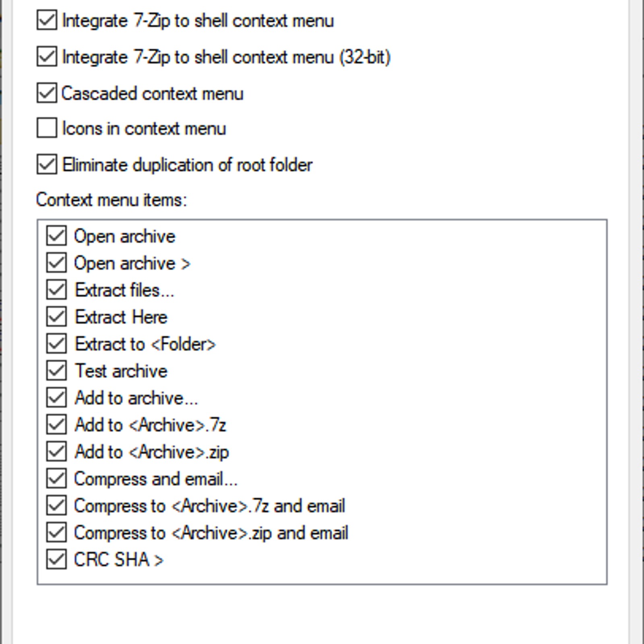Screen dimensions: 644x644
Task: Toggle Add to <Archive>.7z item
Action: coord(56,425)
